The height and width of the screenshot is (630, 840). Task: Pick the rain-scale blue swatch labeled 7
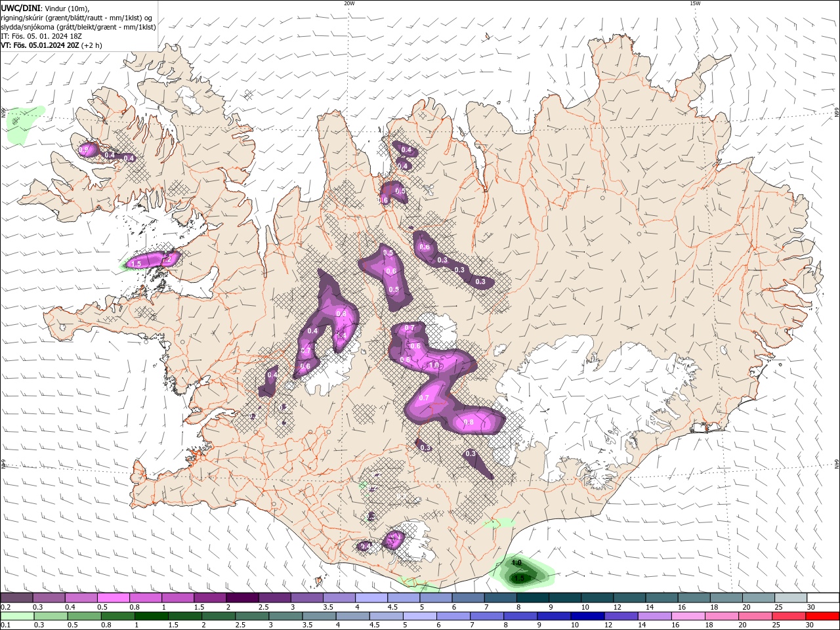486,616
